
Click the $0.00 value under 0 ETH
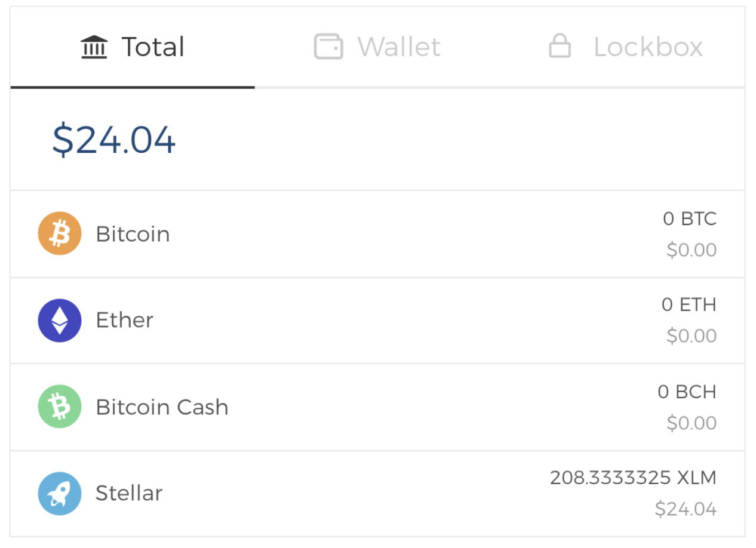point(691,335)
